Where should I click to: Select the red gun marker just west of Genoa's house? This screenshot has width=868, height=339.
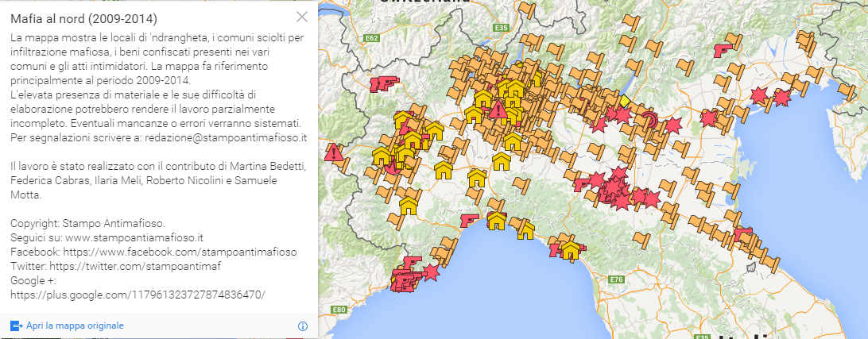(470, 220)
